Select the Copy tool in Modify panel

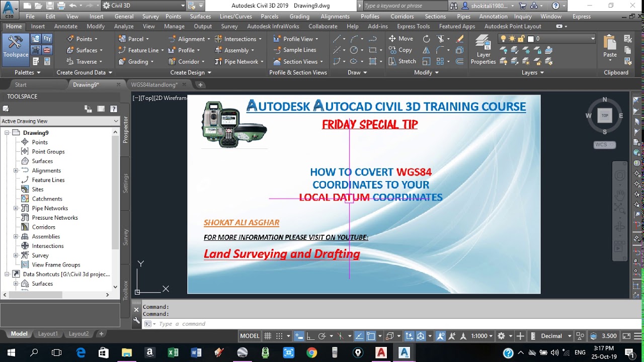[400, 50]
